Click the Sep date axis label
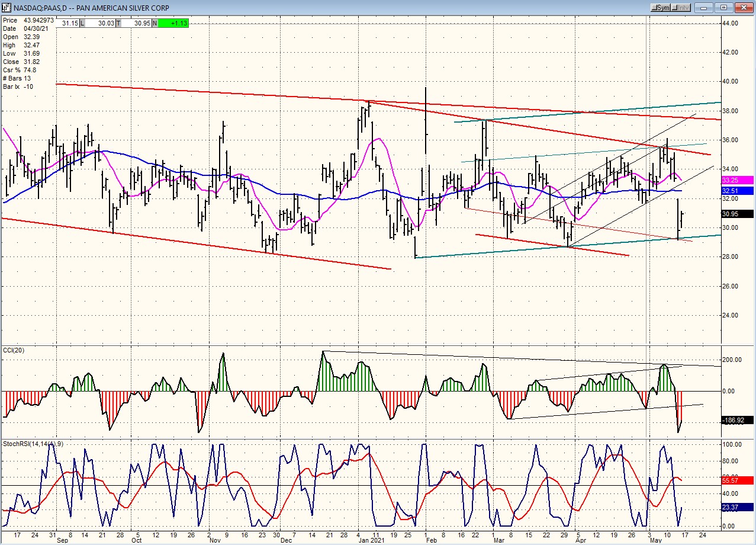 pos(62,541)
